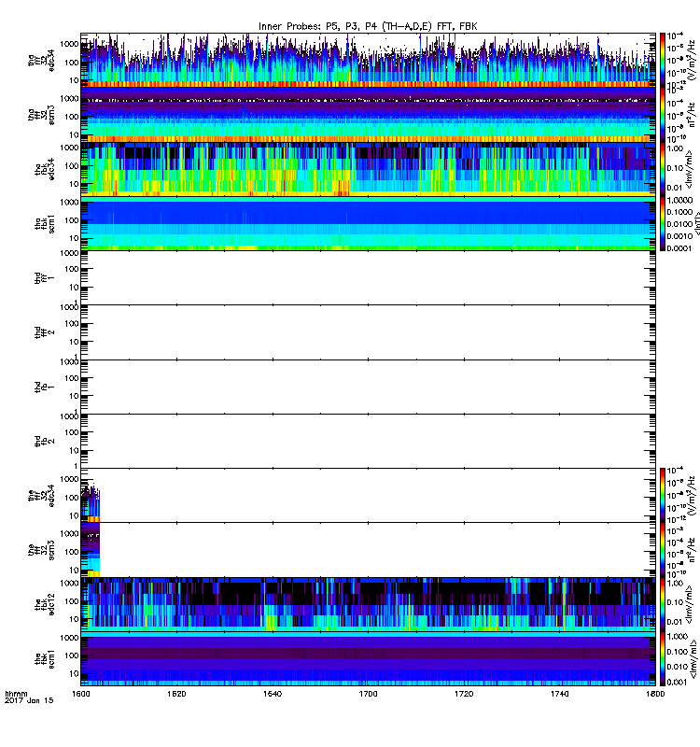Select the 'thd fff 2' panel label
Image resolution: width=700 pixels, height=747 pixels.
[45, 332]
